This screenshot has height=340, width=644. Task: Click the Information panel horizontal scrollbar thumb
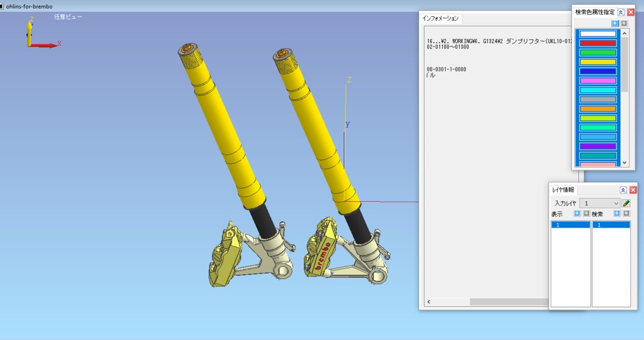(509, 302)
